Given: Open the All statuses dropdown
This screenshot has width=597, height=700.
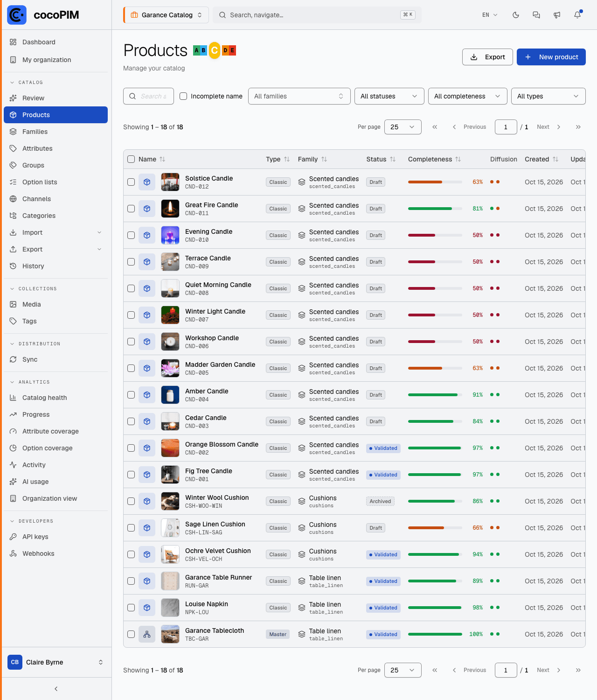Looking at the screenshot, I should (x=389, y=96).
